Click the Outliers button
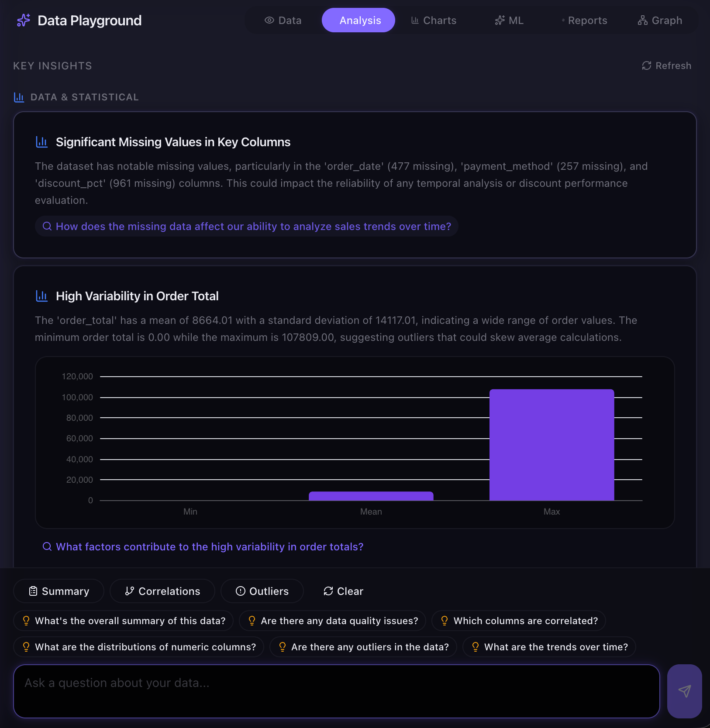Image resolution: width=710 pixels, height=728 pixels. pyautogui.click(x=262, y=591)
